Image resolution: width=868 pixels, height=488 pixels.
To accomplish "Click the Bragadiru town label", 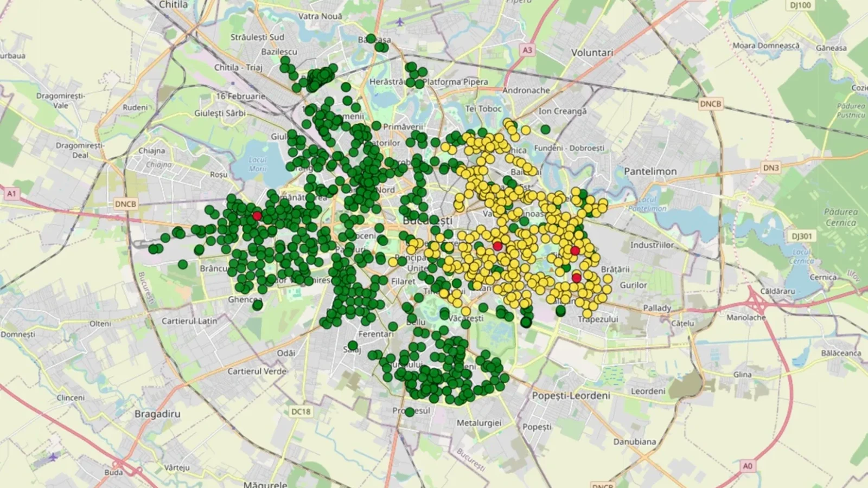I will coord(158,414).
